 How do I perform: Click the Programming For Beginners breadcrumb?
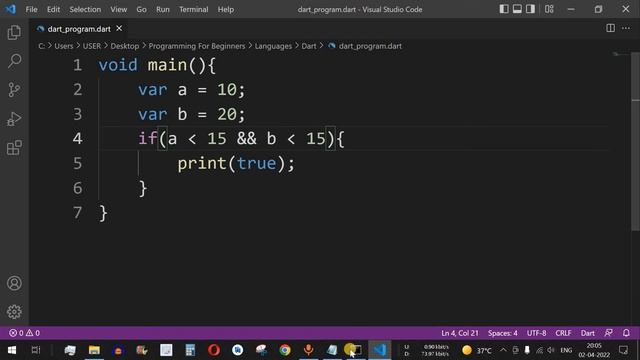click(197, 46)
